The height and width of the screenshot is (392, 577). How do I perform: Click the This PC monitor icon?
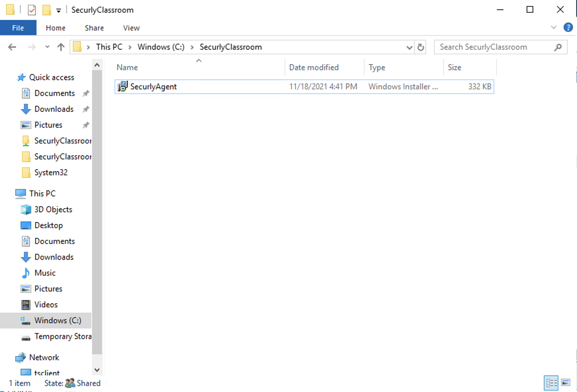coord(21,194)
